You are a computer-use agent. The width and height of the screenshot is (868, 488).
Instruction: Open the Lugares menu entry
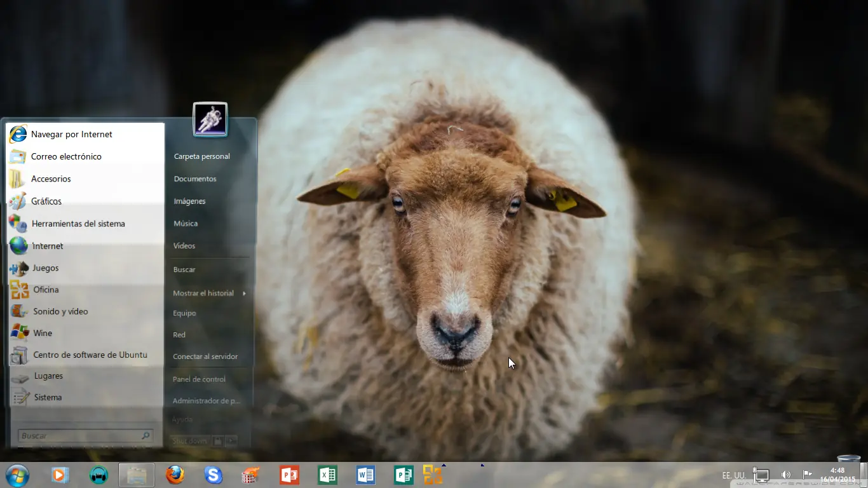point(85,376)
